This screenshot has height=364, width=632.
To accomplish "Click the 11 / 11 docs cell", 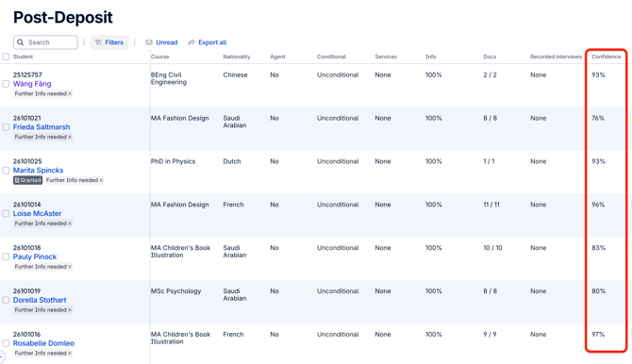I will [x=491, y=205].
